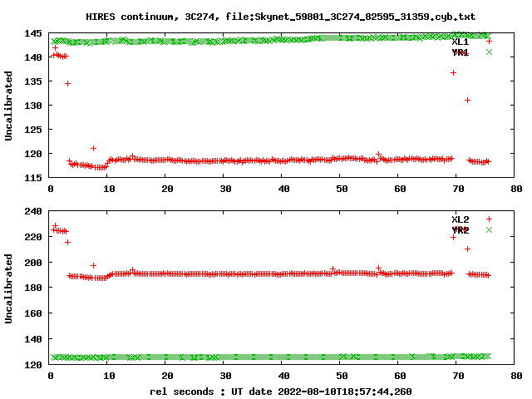Click the 200 y-axis tick label
532x399 pixels.
[x=33, y=263]
